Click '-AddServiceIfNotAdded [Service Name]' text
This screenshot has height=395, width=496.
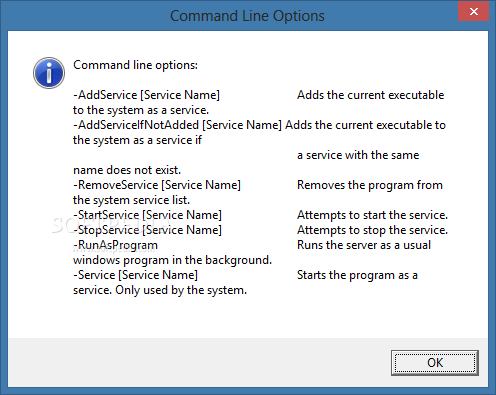[177, 125]
